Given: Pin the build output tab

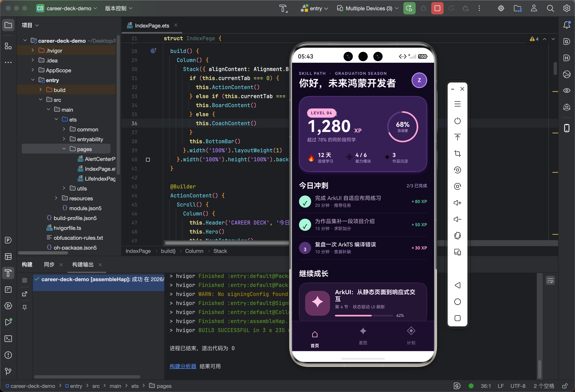Looking at the screenshot, I should [24, 307].
